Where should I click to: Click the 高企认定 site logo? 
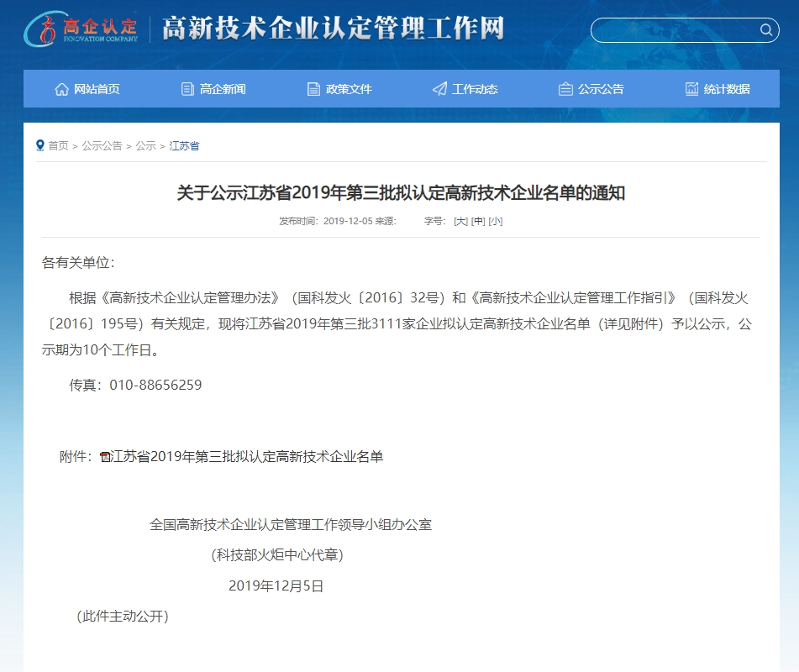[x=80, y=29]
